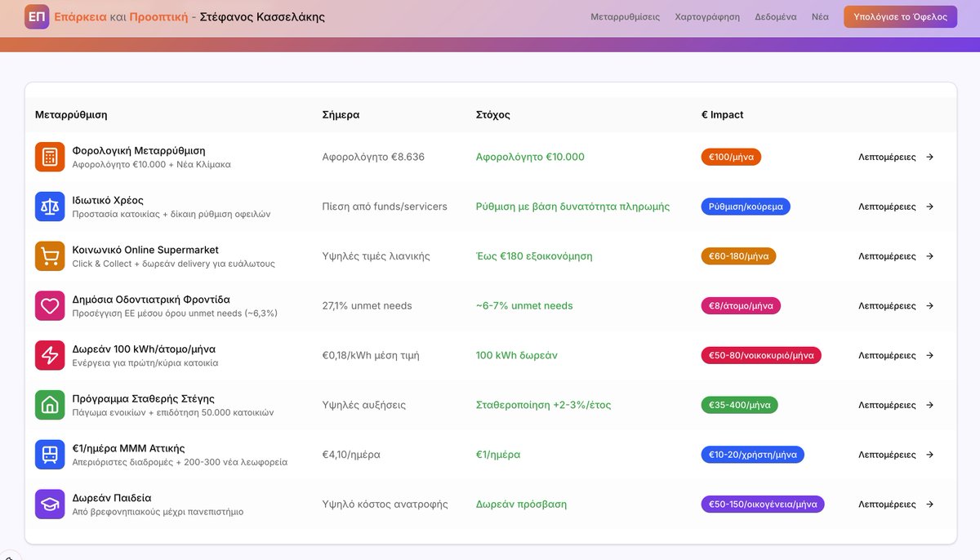The height and width of the screenshot is (560, 980).
Task: Click the Δωρεάν Παιδεία title
Action: pyautogui.click(x=112, y=498)
